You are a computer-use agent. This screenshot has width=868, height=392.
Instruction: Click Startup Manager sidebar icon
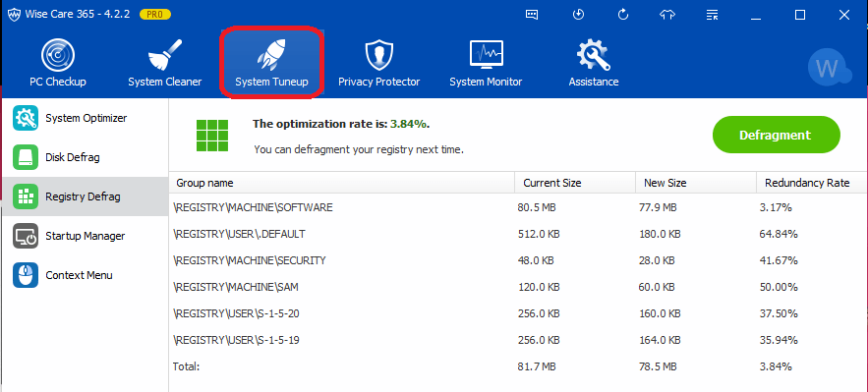pyautogui.click(x=26, y=236)
